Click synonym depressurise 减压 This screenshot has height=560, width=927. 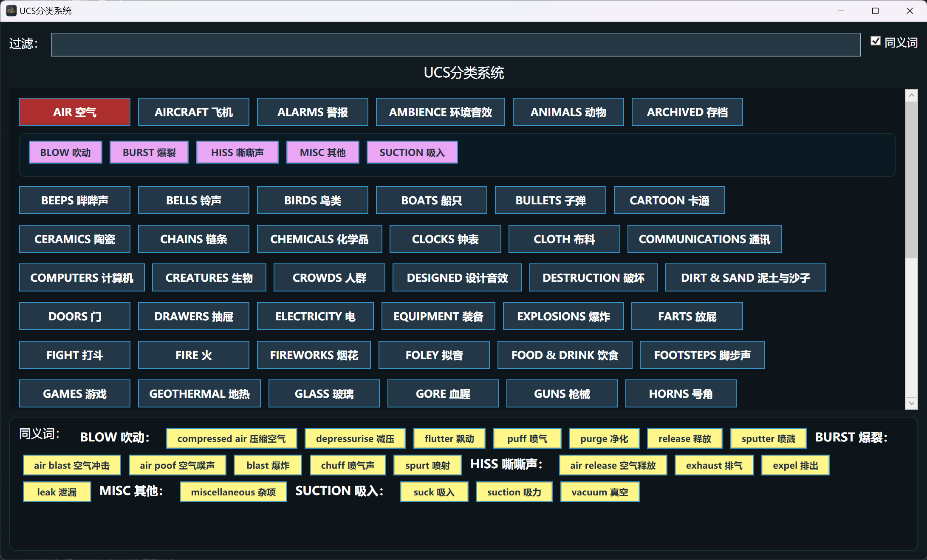[x=355, y=438]
